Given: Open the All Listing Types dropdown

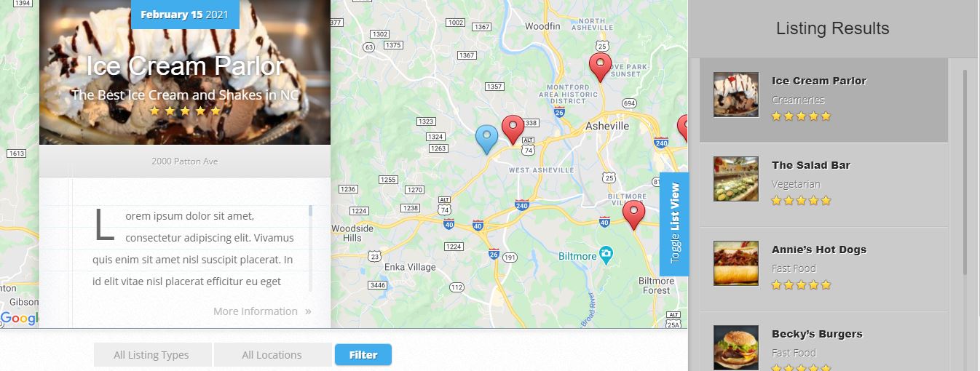Looking at the screenshot, I should 152,355.
